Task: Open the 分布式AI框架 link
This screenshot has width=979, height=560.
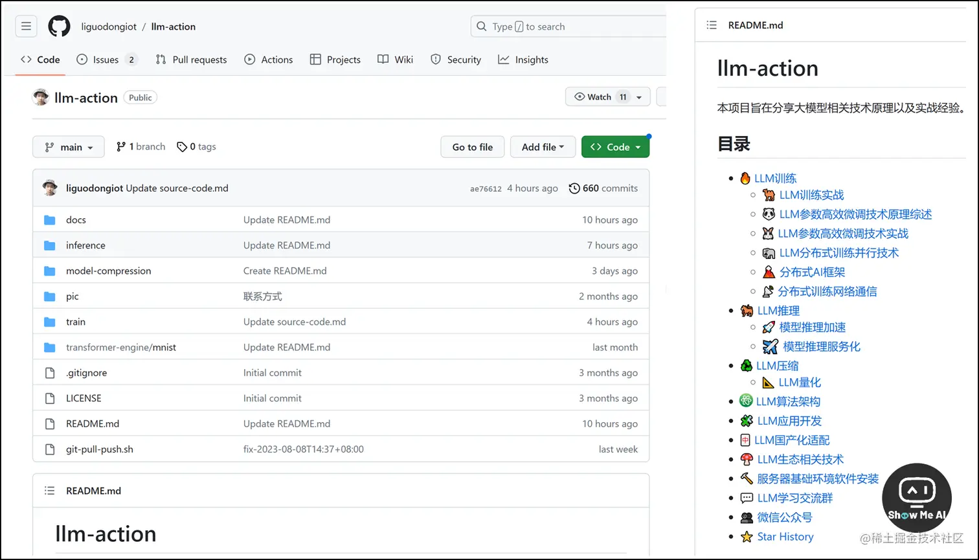Action: [812, 273]
